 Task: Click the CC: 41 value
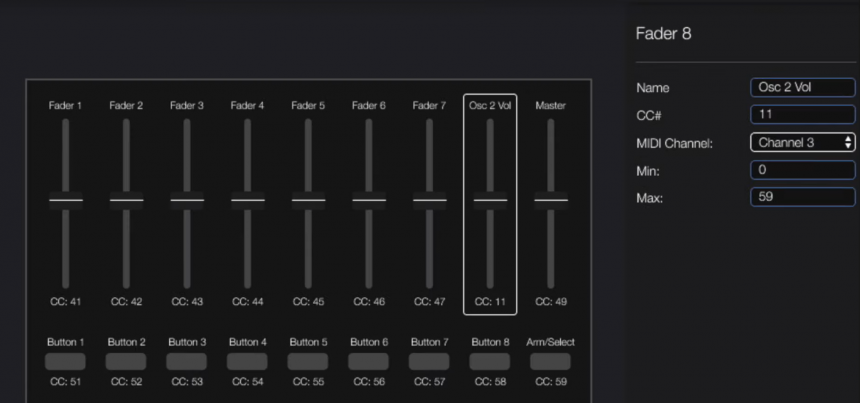(x=65, y=302)
